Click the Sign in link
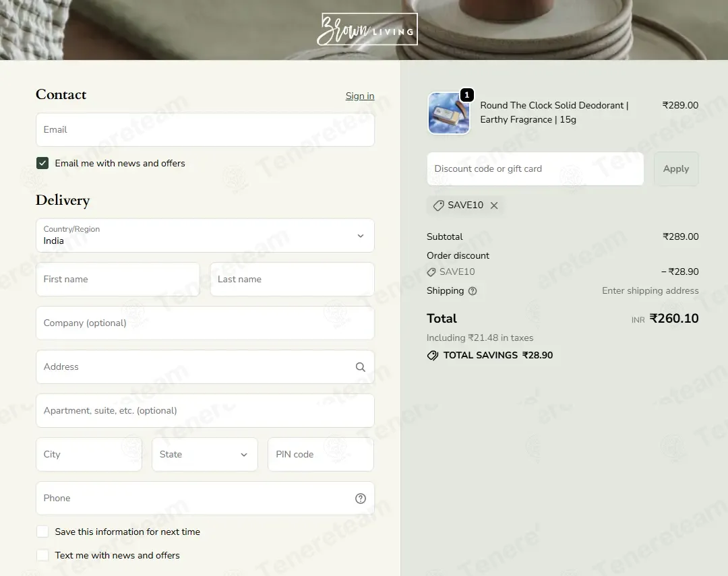The image size is (728, 576). (x=360, y=96)
